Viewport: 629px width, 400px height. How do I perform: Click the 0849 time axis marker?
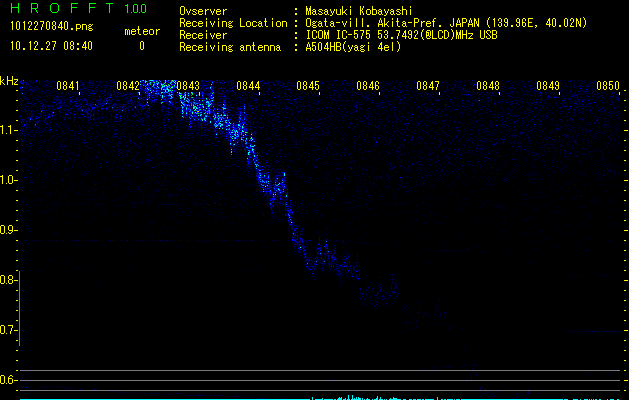point(548,86)
